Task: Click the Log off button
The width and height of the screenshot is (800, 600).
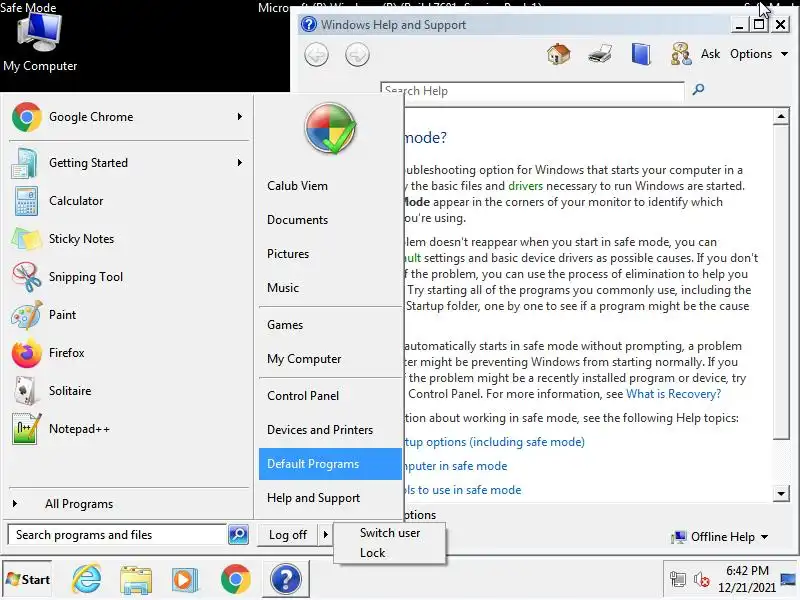Action: (x=287, y=535)
